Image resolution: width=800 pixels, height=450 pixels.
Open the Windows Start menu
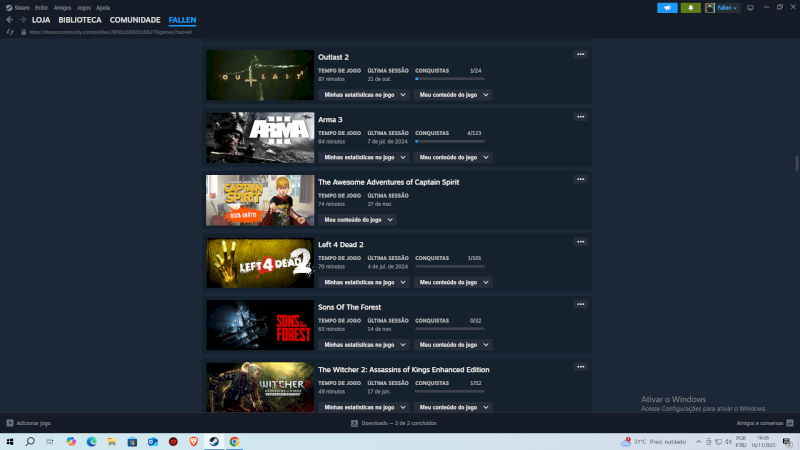[10, 442]
